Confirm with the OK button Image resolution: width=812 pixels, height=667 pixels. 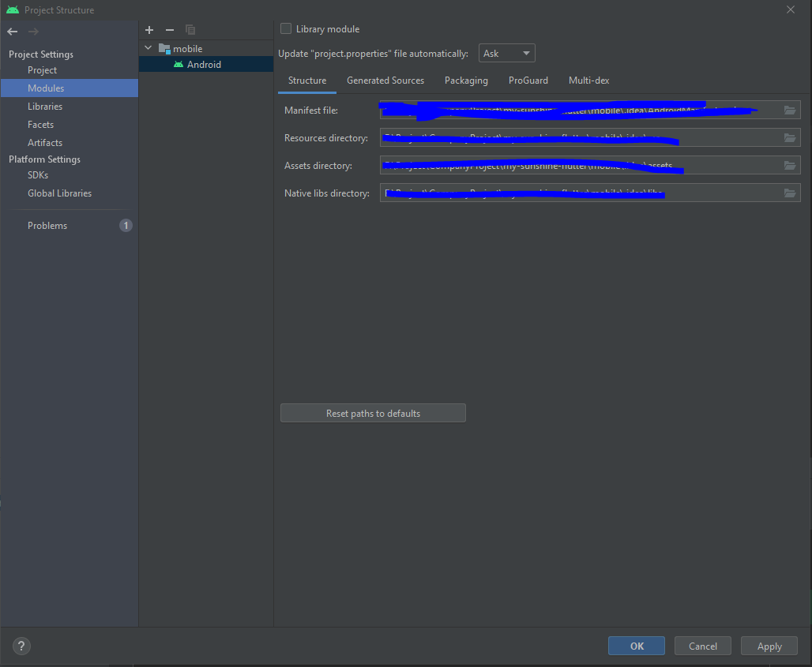[x=637, y=646]
